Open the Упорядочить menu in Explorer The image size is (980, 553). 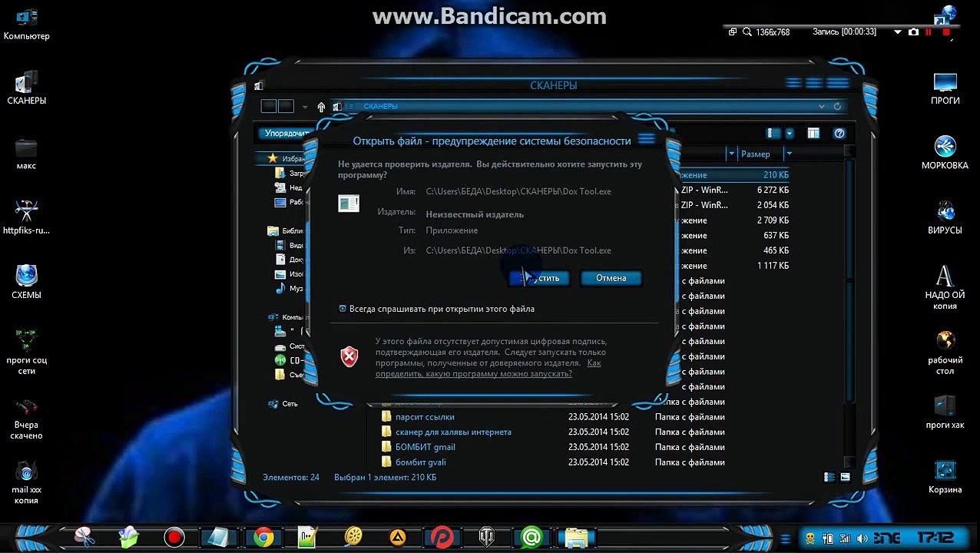tap(286, 133)
